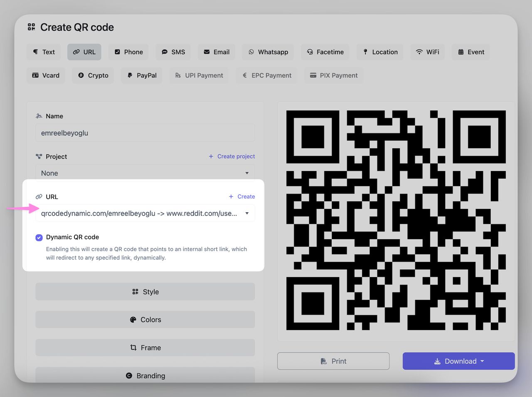Viewport: 532px width, 397px height.
Task: Select the SMS tab
Action: [x=173, y=52]
